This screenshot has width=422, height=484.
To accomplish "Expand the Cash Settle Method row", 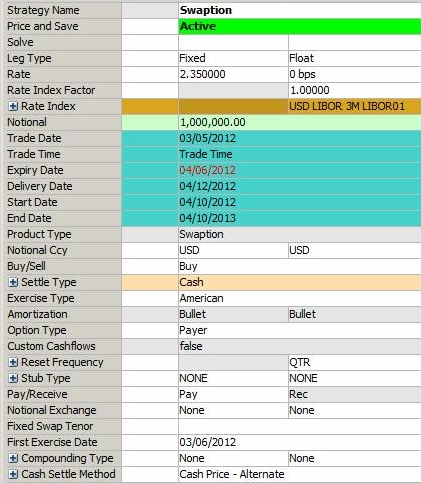I will click(13, 474).
